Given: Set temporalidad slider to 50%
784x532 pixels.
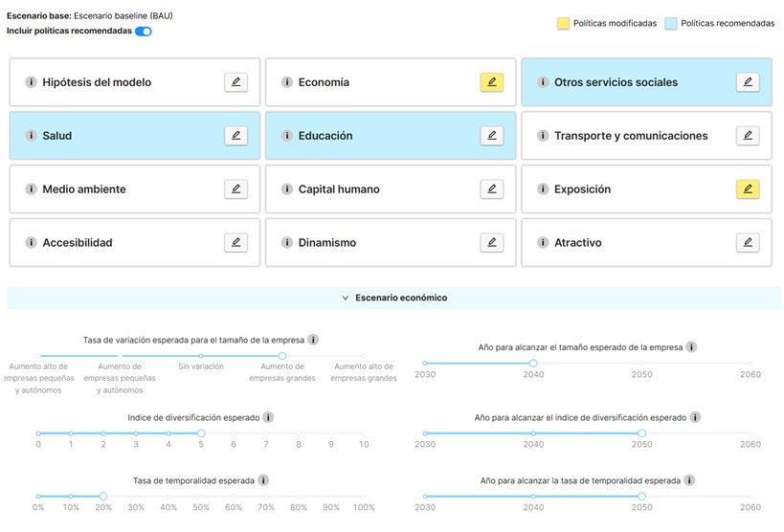Looking at the screenshot, I should [x=201, y=496].
